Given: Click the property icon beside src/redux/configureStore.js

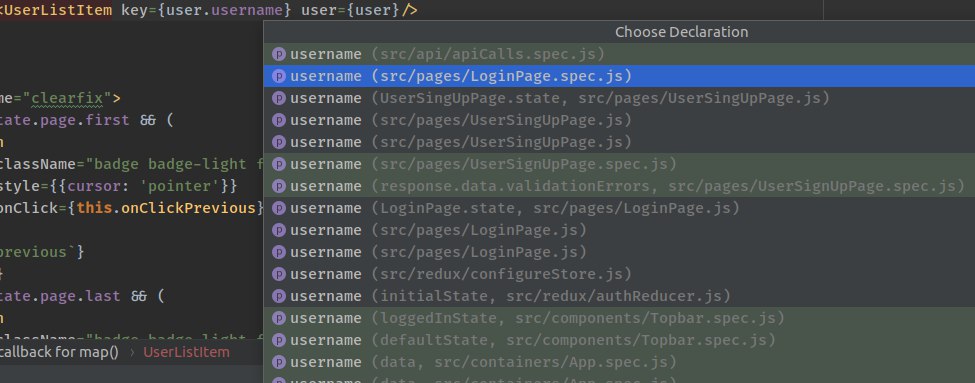Looking at the screenshot, I should click(279, 275).
